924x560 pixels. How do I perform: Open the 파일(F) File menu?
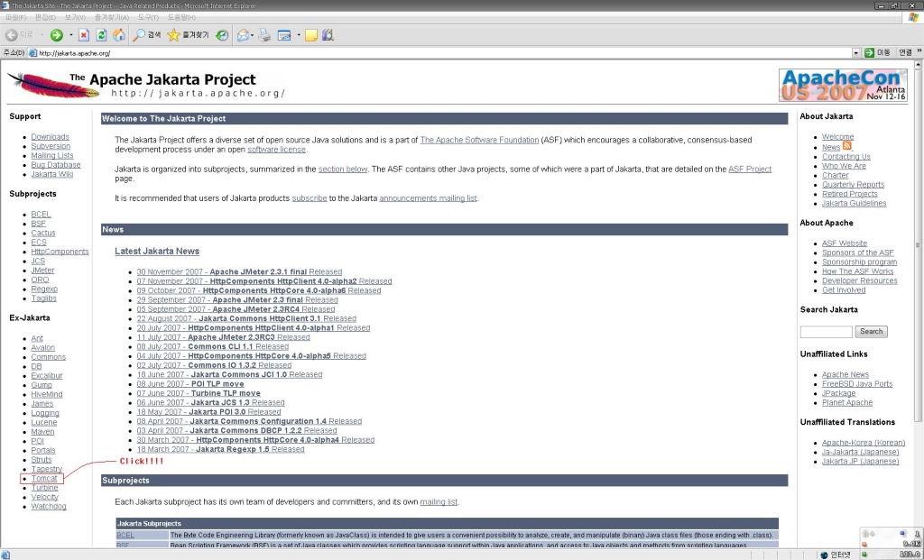tap(15, 18)
